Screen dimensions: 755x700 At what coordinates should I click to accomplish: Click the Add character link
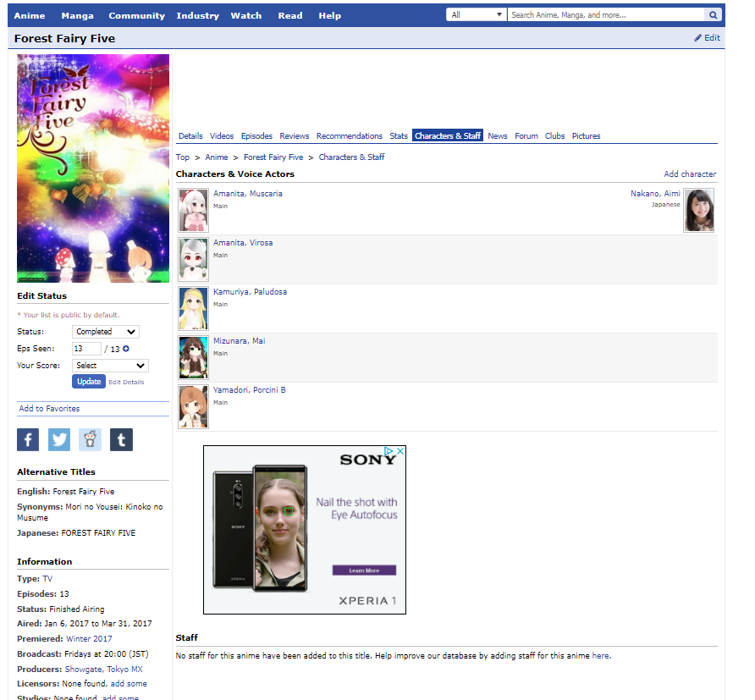pos(690,174)
